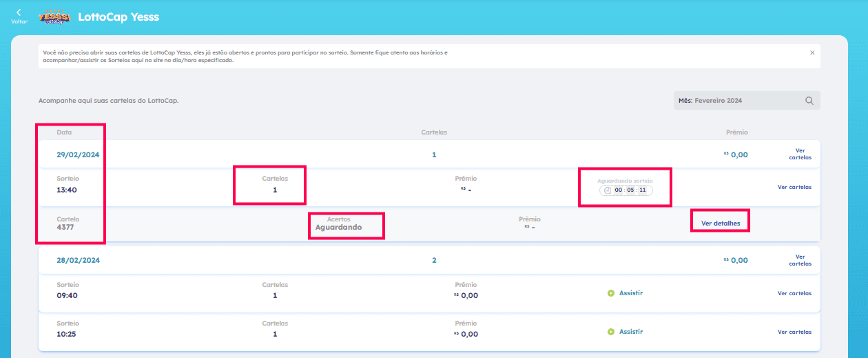The image size is (868, 358).
Task: Select the 13:40 sorteio time
Action: (x=66, y=189)
